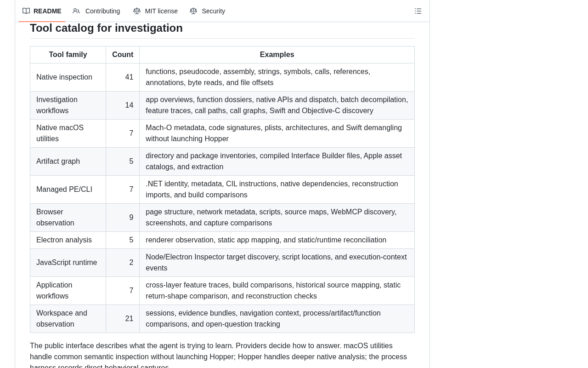Select the 'Browser observation' cell
Viewport: 588px width, 368px height.
[68, 218]
